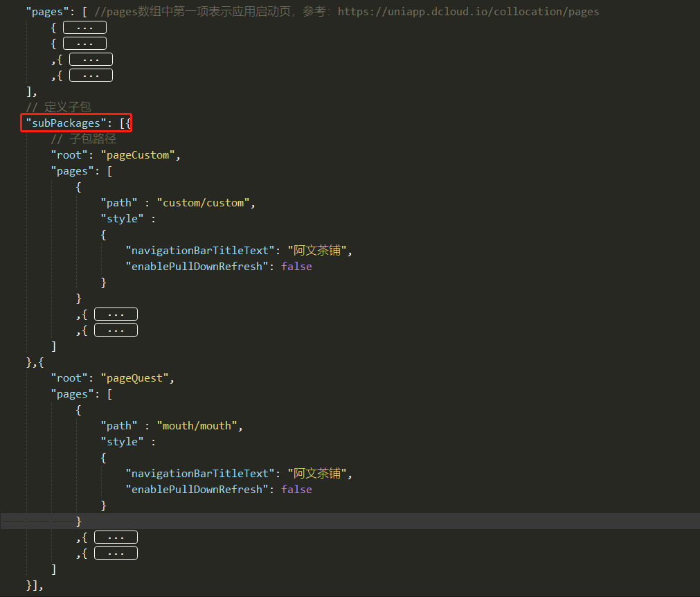Click "enablePullDownRefresh" key under mouth/mouth
This screenshot has height=597, width=700.
coord(197,490)
